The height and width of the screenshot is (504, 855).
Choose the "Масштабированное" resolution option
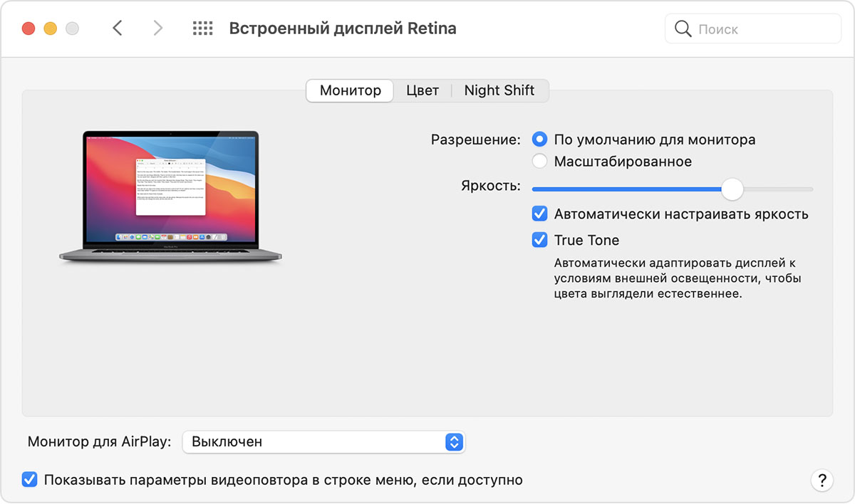tap(540, 162)
